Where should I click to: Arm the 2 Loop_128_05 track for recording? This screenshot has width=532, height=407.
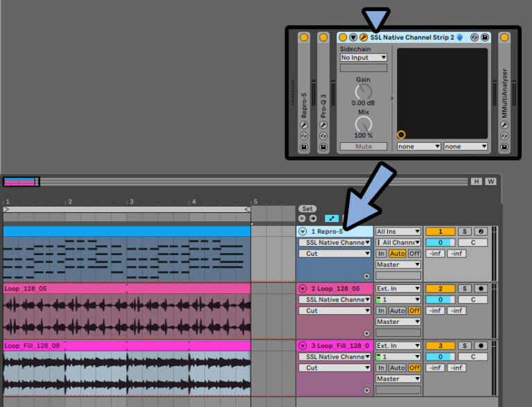point(481,288)
